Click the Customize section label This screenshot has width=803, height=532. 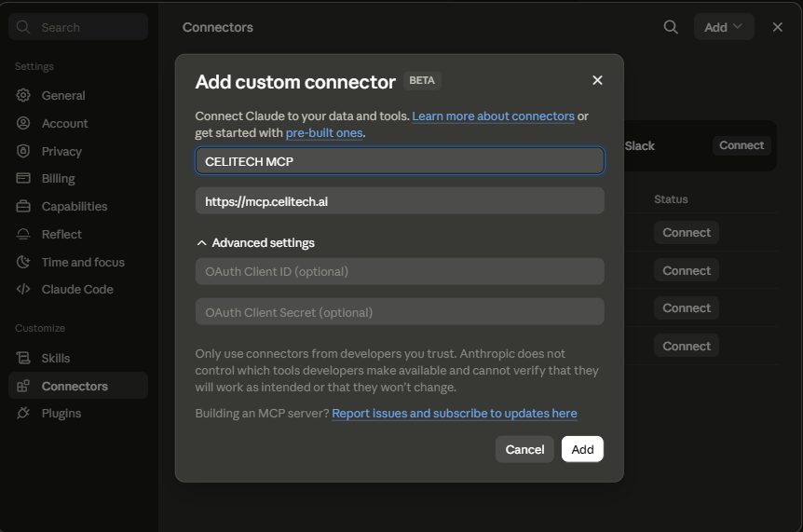click(x=40, y=328)
